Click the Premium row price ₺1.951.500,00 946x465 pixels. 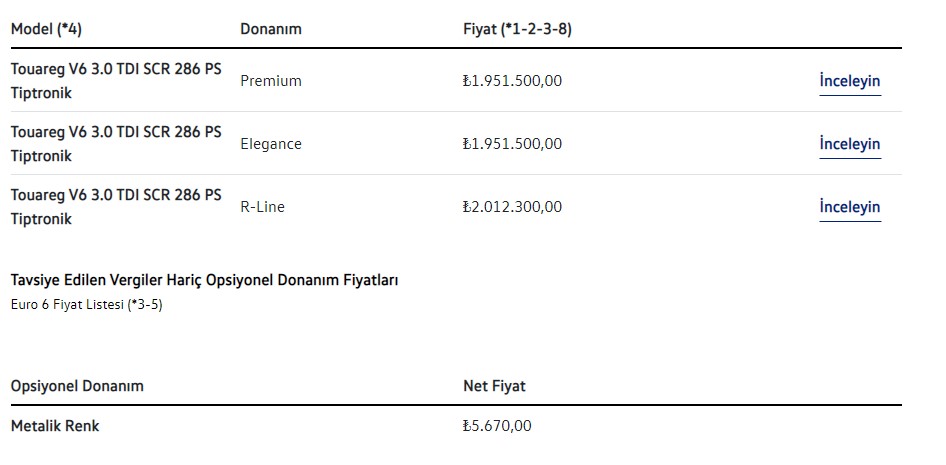coord(512,81)
